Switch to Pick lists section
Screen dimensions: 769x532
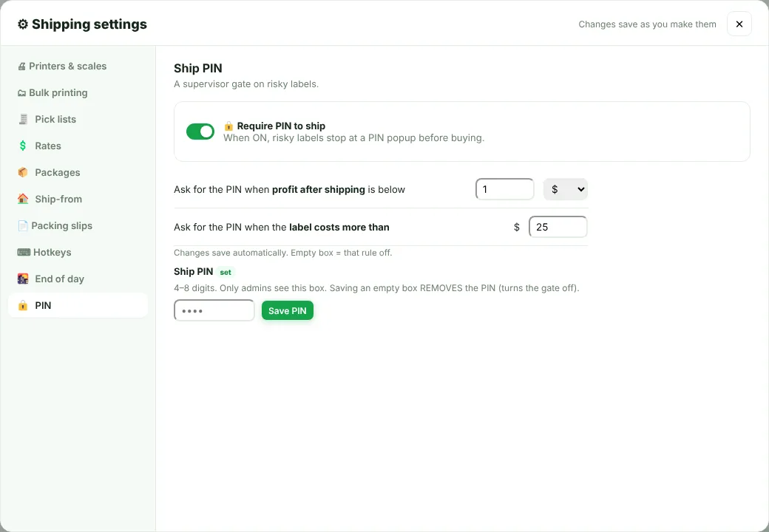(78, 119)
